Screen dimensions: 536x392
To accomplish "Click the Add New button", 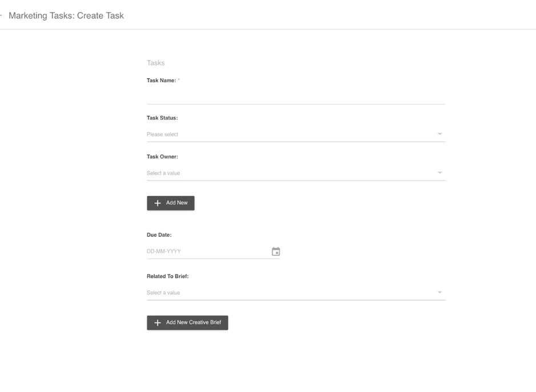I will coord(171,203).
